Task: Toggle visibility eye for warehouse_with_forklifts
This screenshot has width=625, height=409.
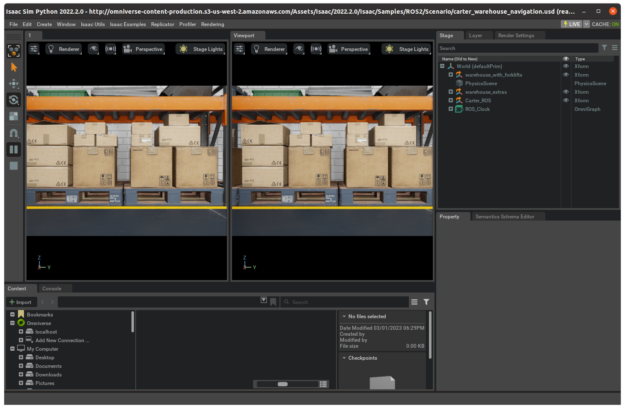Action: point(566,75)
